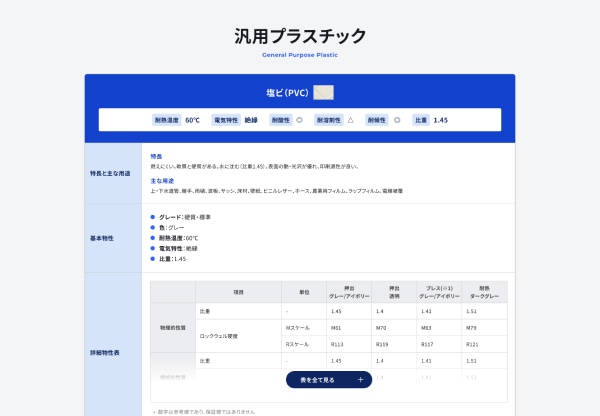This screenshot has width=600, height=416.
Task: Click the 塩ビ(PVC) card title
Action: click(287, 93)
